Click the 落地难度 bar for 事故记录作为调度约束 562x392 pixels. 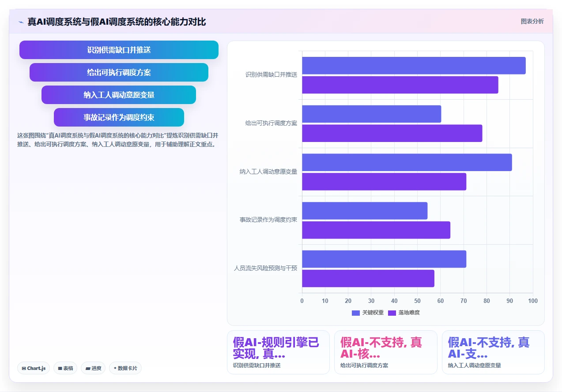pyautogui.click(x=376, y=230)
